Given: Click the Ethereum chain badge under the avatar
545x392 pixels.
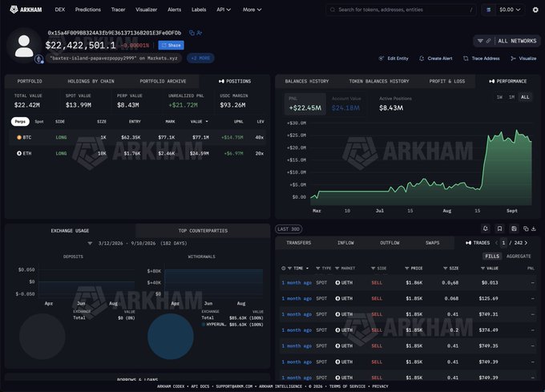Looking at the screenshot, I should [39, 59].
